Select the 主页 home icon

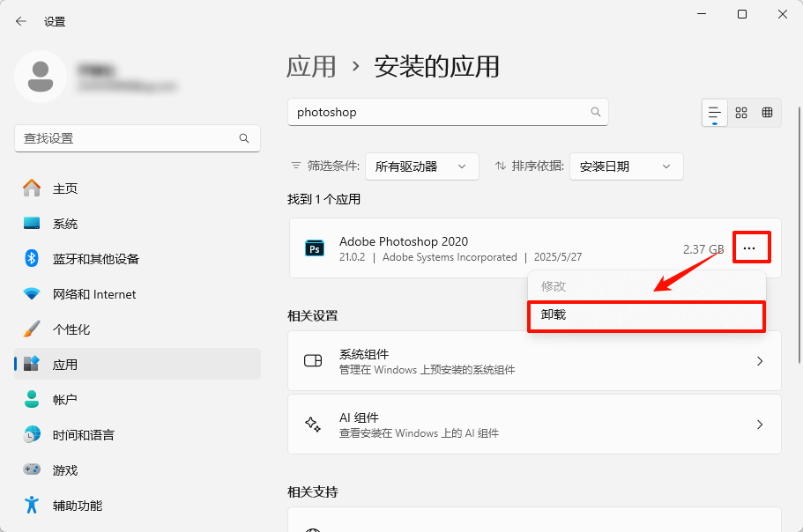[33, 188]
